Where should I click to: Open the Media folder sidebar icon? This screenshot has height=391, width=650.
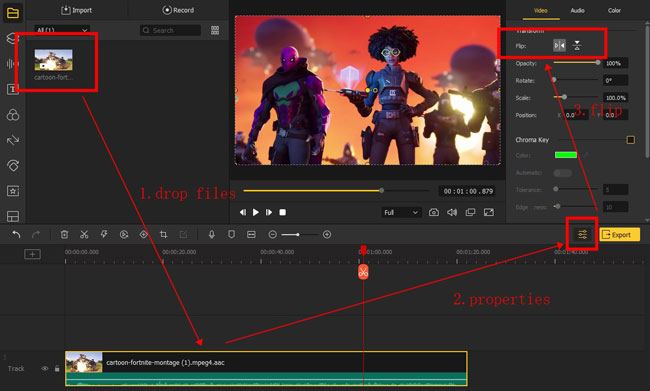point(12,13)
